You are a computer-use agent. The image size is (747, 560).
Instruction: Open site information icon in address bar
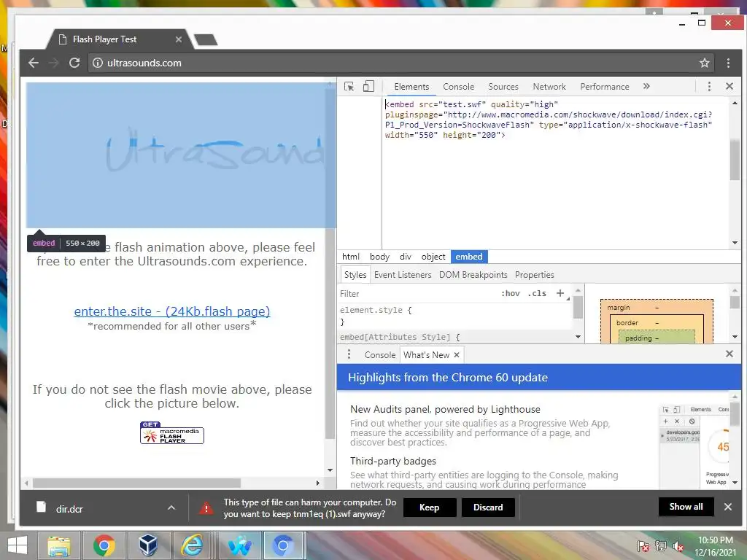[98, 63]
